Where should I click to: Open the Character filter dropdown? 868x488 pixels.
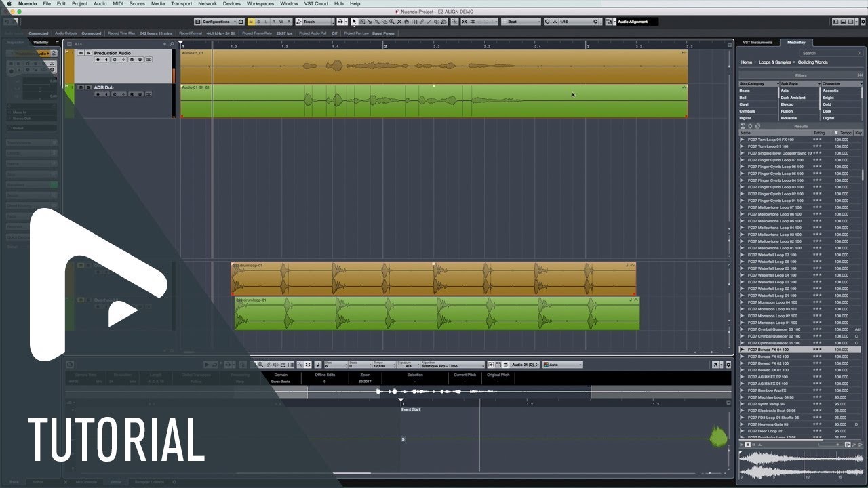842,83
